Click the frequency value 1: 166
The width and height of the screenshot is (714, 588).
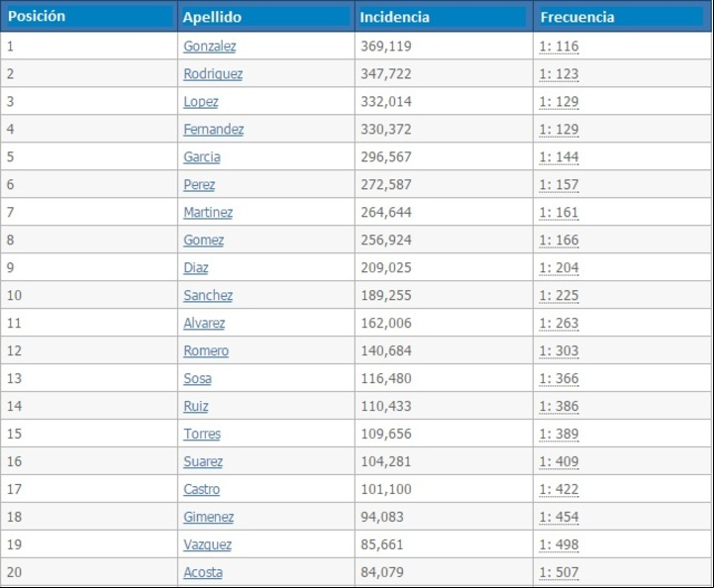(559, 240)
